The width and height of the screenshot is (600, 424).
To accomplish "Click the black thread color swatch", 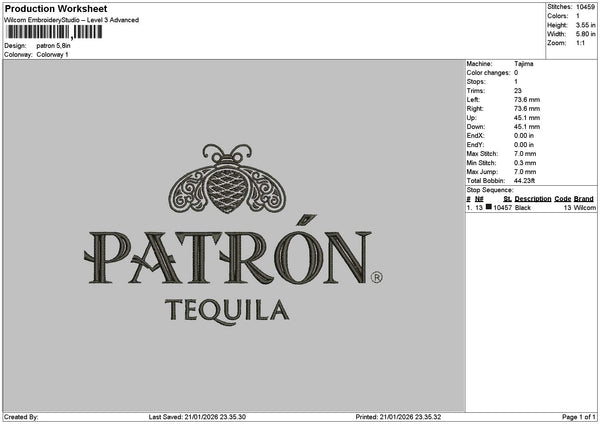I will pyautogui.click(x=489, y=207).
